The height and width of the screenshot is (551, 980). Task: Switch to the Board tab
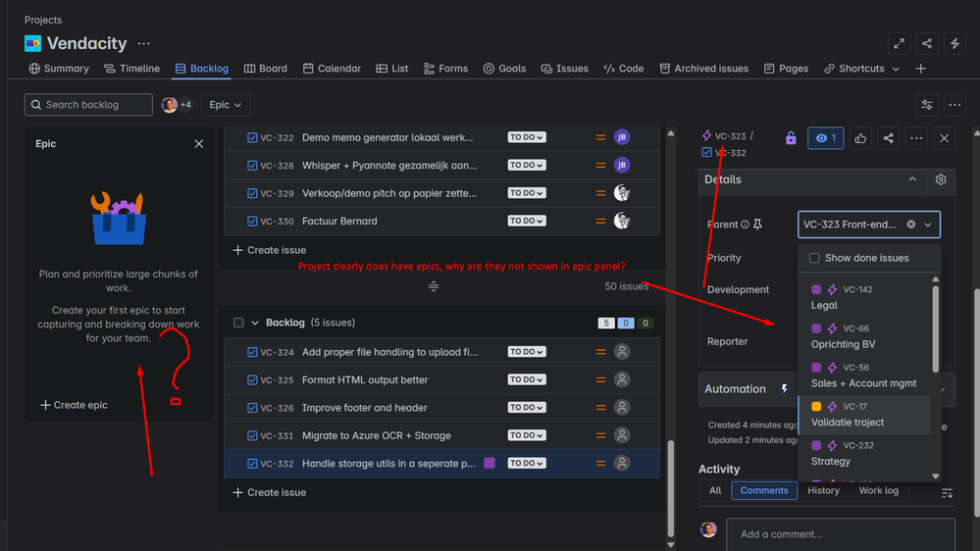pyautogui.click(x=265, y=69)
